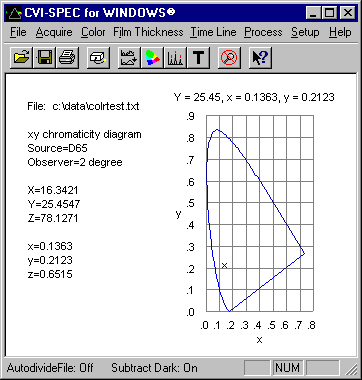Open the Process menu

[263, 32]
